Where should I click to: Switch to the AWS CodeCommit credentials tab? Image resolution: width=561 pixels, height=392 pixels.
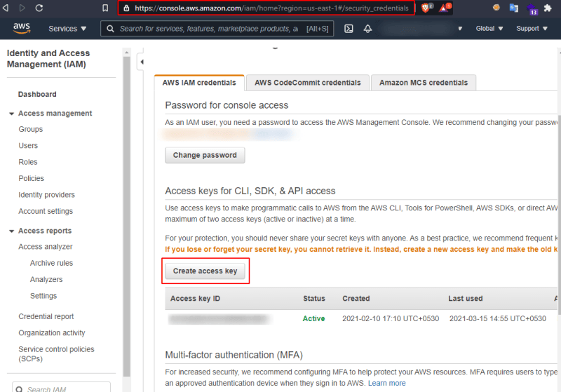coord(308,83)
